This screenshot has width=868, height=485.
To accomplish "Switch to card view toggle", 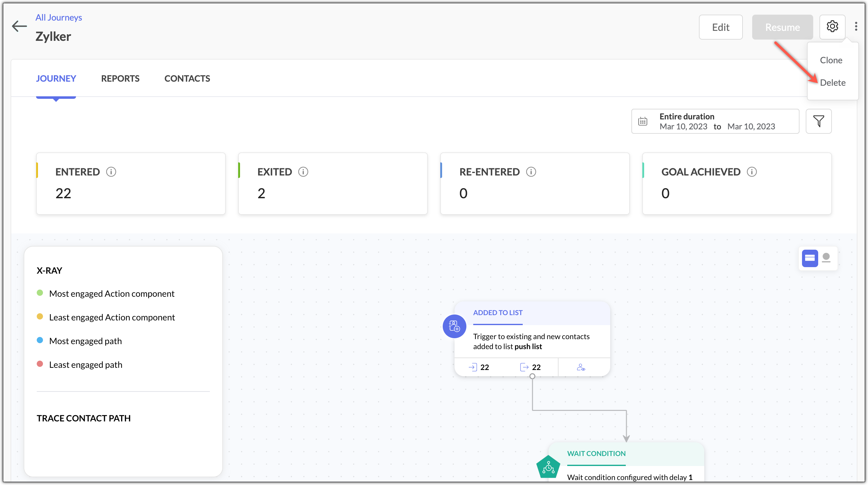I will click(810, 258).
